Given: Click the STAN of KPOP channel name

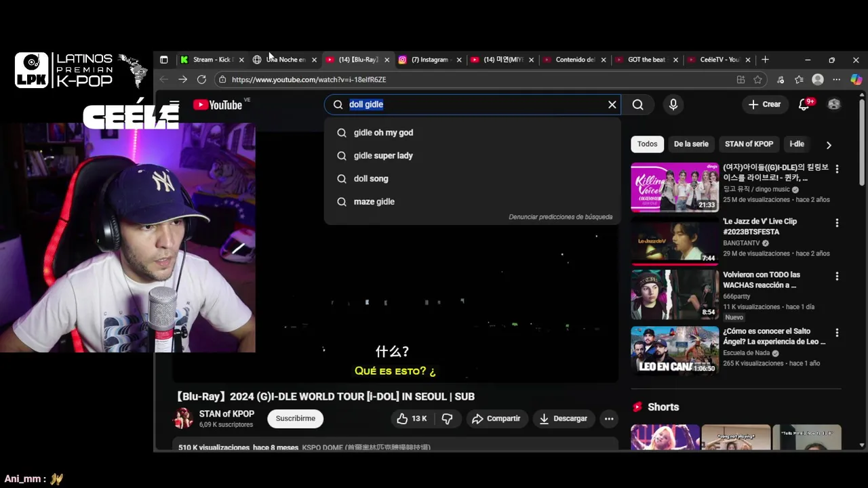Looking at the screenshot, I should point(226,414).
